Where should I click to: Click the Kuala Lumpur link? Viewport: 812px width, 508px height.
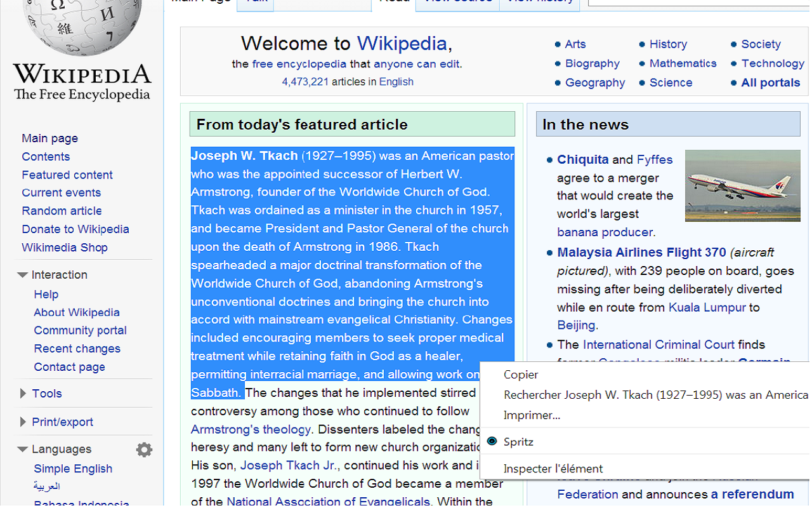(x=707, y=307)
